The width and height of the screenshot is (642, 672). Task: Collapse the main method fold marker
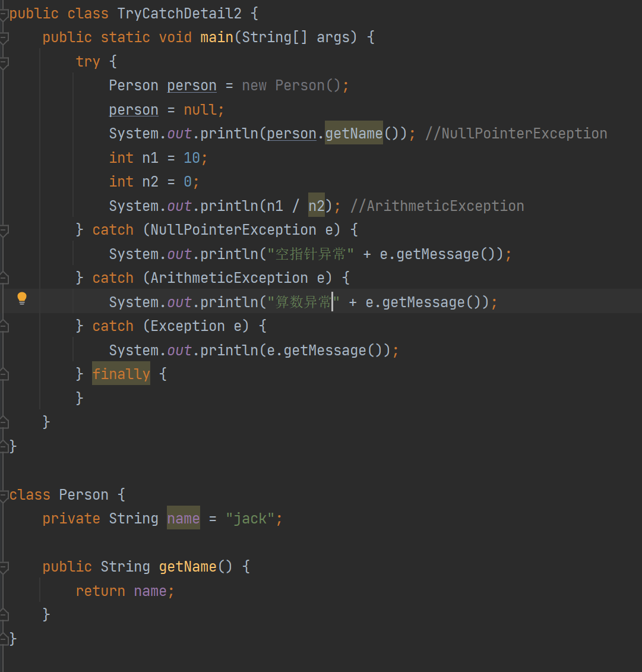click(4, 38)
